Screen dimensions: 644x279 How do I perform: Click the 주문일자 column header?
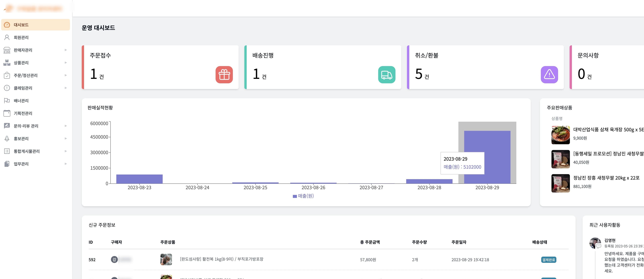[x=459, y=242]
